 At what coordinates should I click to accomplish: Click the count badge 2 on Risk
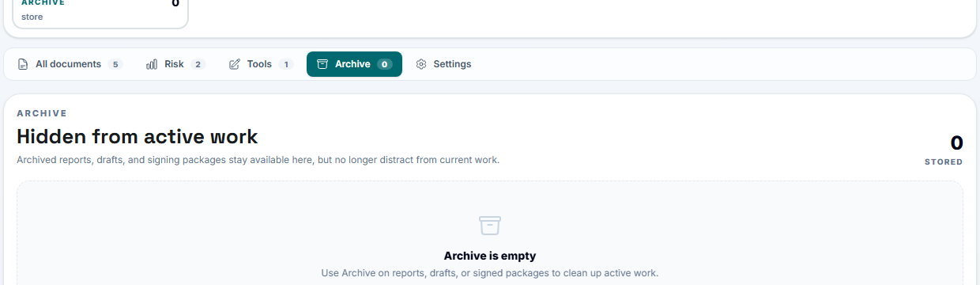pos(198,64)
